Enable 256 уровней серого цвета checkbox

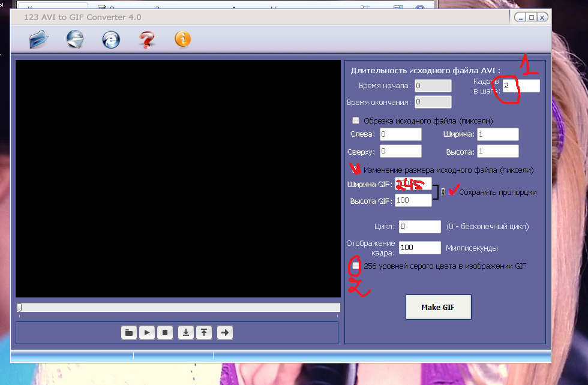pos(356,266)
